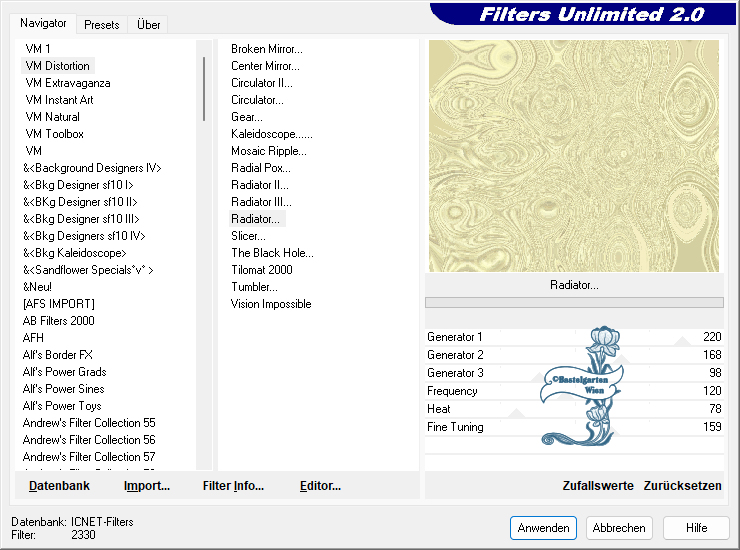740x550 pixels.
Task: Click the Radiator preview image
Action: click(574, 155)
